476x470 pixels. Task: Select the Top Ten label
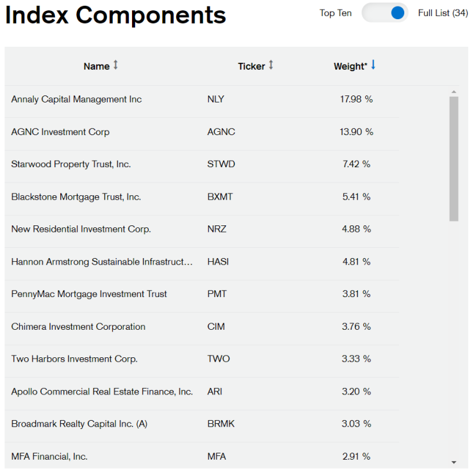tap(336, 13)
